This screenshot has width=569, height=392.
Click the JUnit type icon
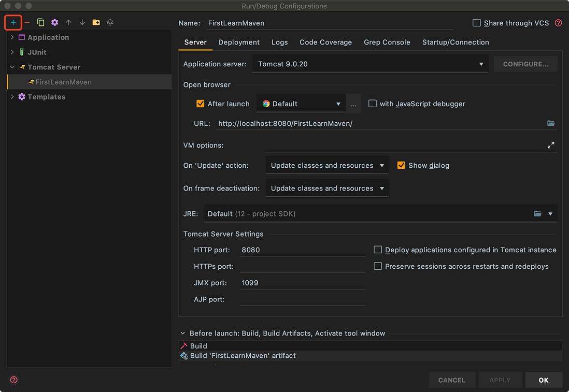pos(22,52)
